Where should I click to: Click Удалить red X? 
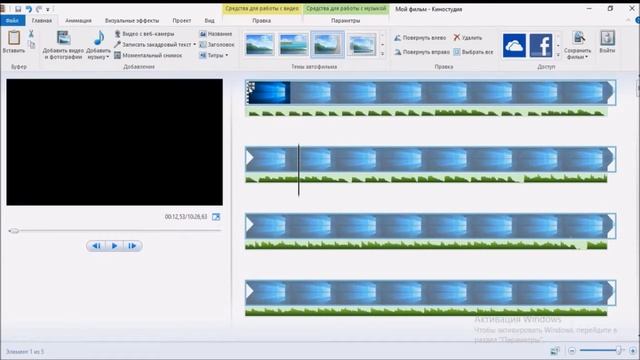pos(468,38)
